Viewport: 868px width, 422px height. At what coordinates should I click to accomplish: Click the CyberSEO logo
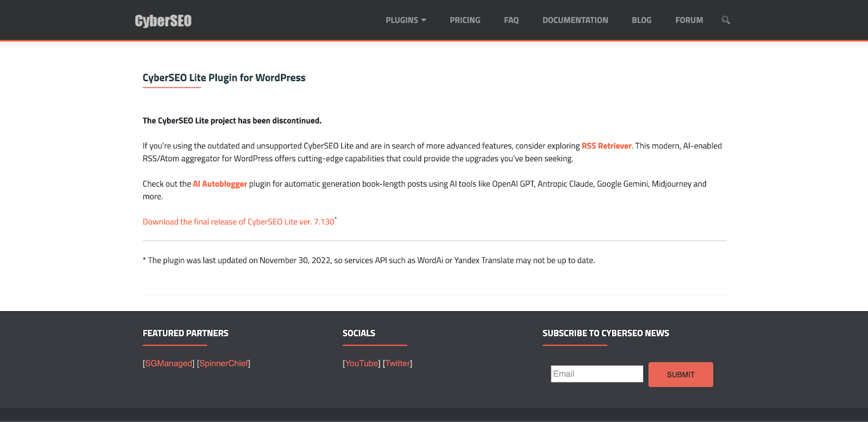[x=163, y=21]
